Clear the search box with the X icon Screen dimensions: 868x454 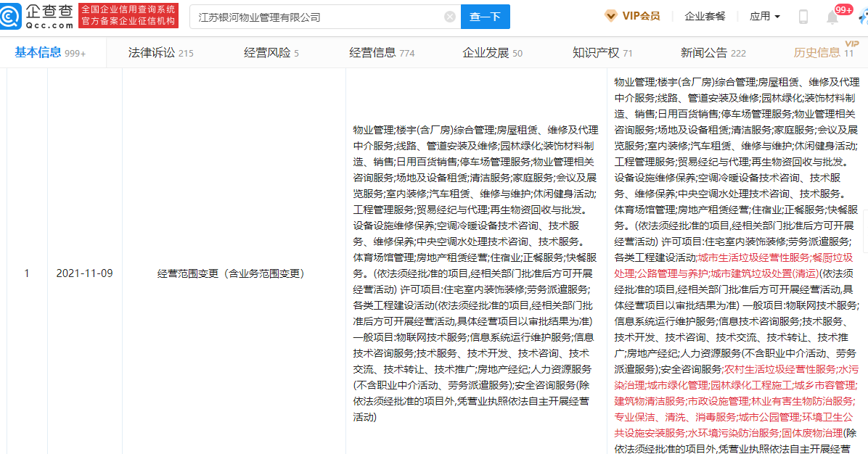tap(450, 17)
